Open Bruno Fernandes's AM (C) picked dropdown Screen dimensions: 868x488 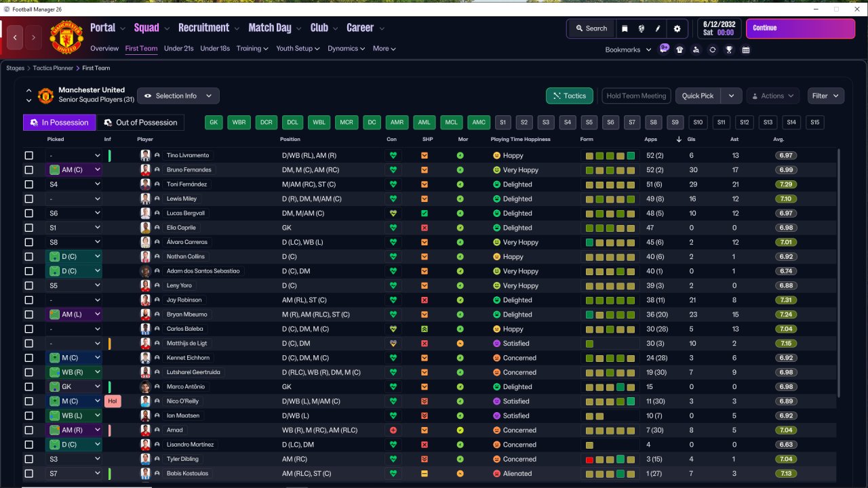(74, 170)
